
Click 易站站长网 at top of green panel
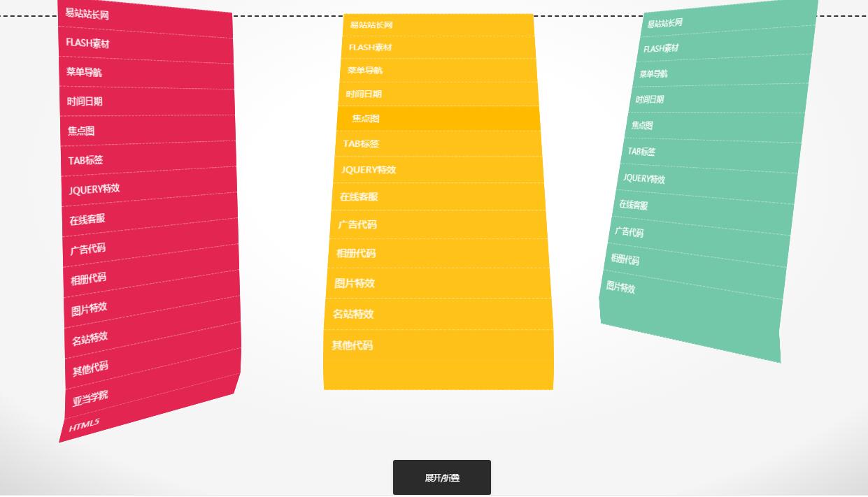pyautogui.click(x=664, y=22)
